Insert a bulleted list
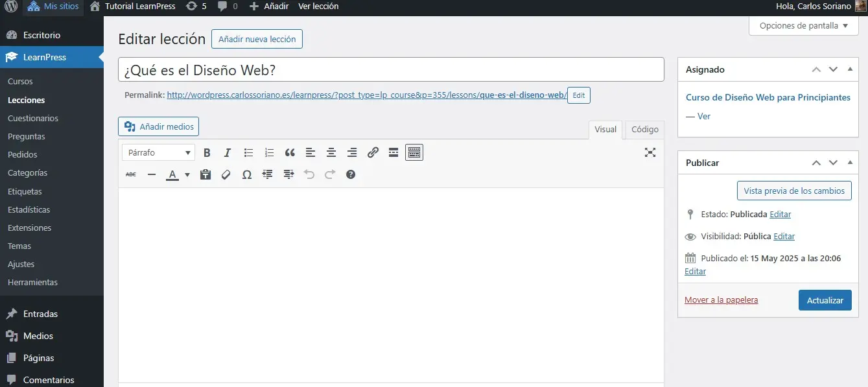 [248, 153]
